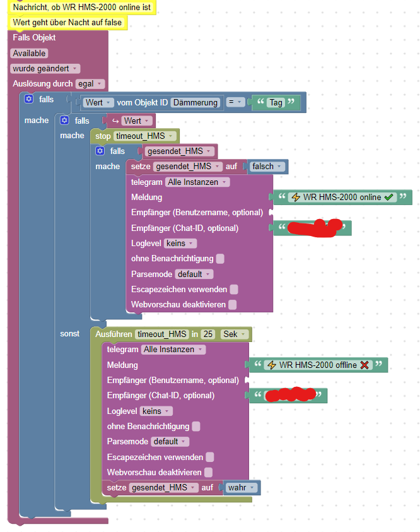
Task: Select the comment 'Wert geht über Nacht auf false'
Action: pyautogui.click(x=67, y=22)
